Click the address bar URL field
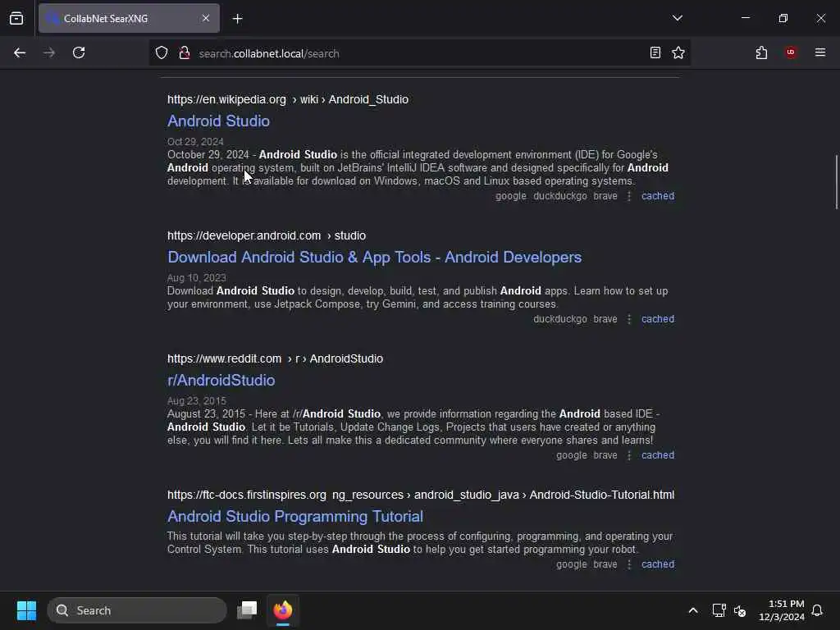The width and height of the screenshot is (840, 630). point(418,53)
